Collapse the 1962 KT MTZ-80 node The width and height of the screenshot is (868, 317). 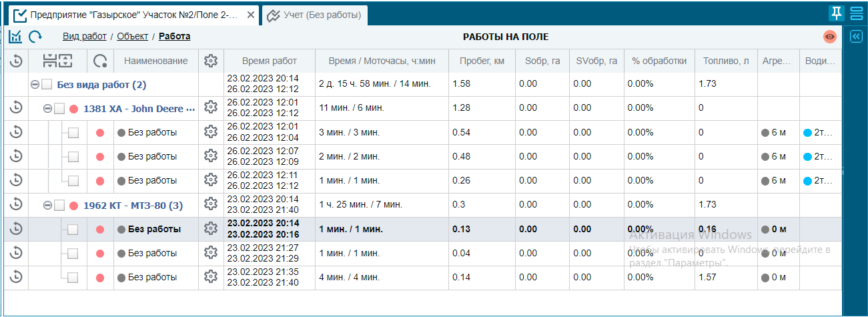[x=47, y=206]
